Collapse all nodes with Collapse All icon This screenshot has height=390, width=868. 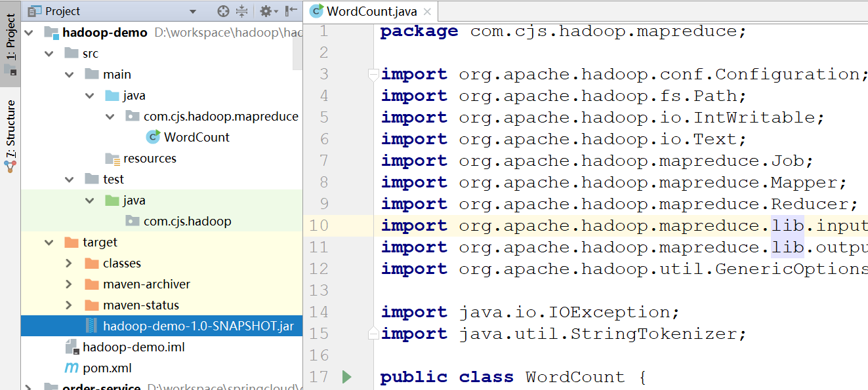tap(242, 11)
